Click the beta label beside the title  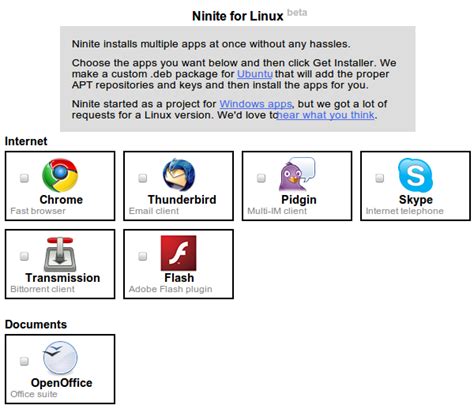[x=297, y=13]
